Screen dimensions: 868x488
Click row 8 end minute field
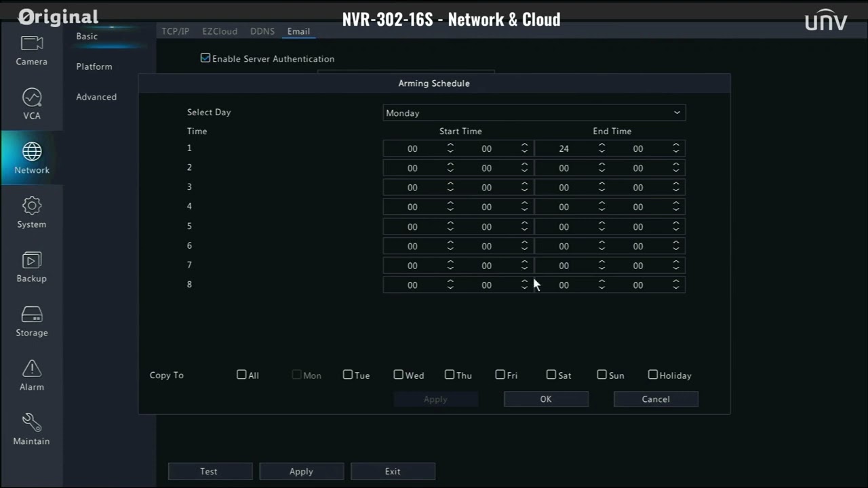[x=638, y=285]
